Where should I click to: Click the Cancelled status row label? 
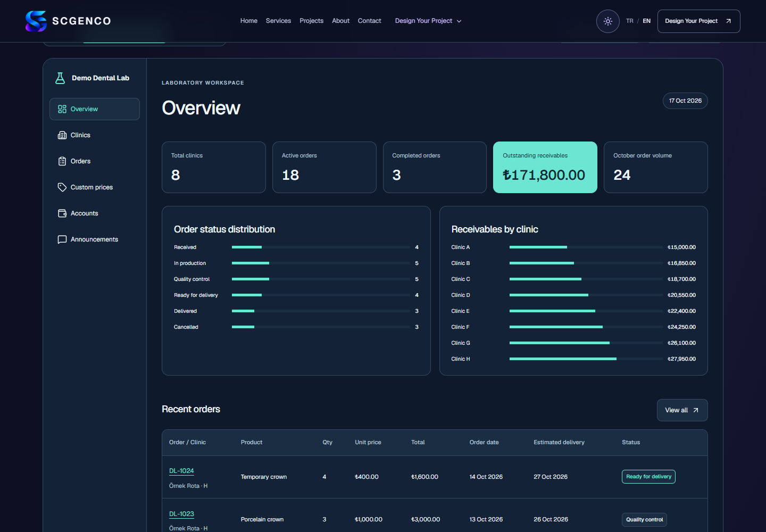coord(186,327)
